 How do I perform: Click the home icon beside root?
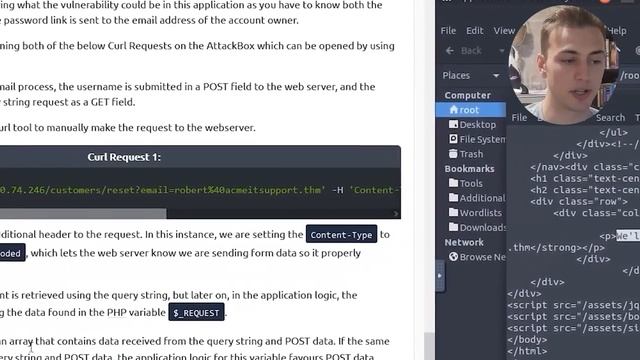(x=453, y=109)
